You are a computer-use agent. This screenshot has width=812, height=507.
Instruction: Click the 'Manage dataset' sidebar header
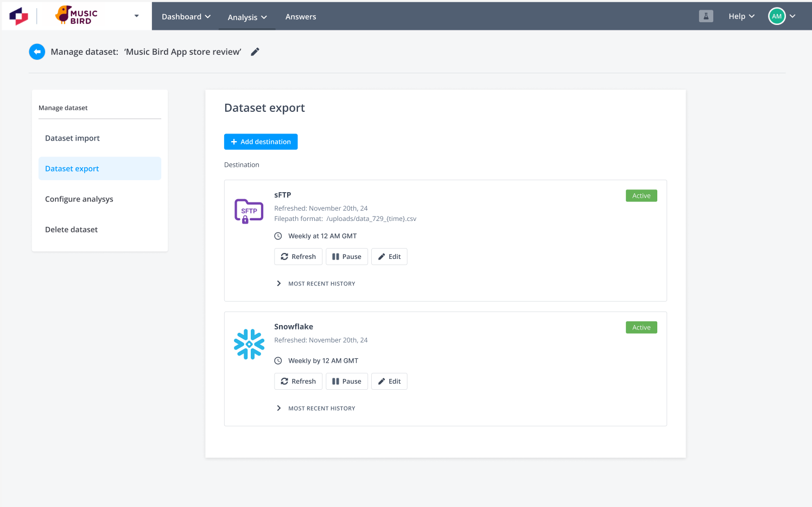click(x=63, y=108)
